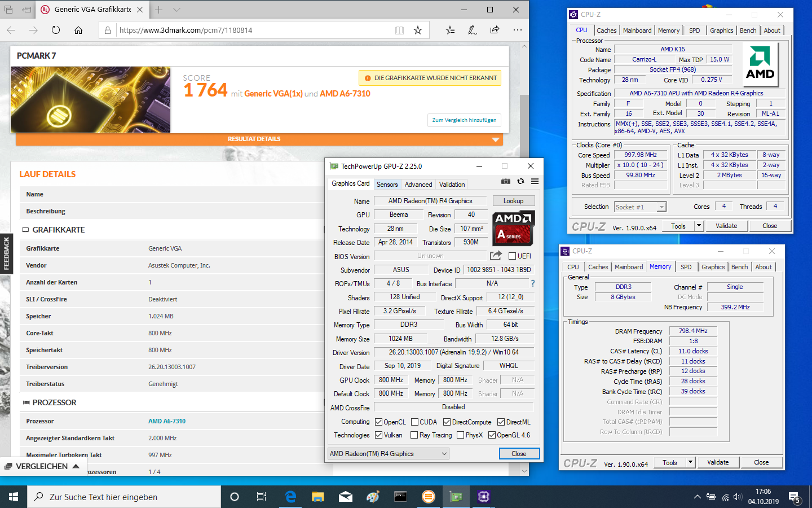Click the GPU-Z screenshot camera icon

click(506, 181)
